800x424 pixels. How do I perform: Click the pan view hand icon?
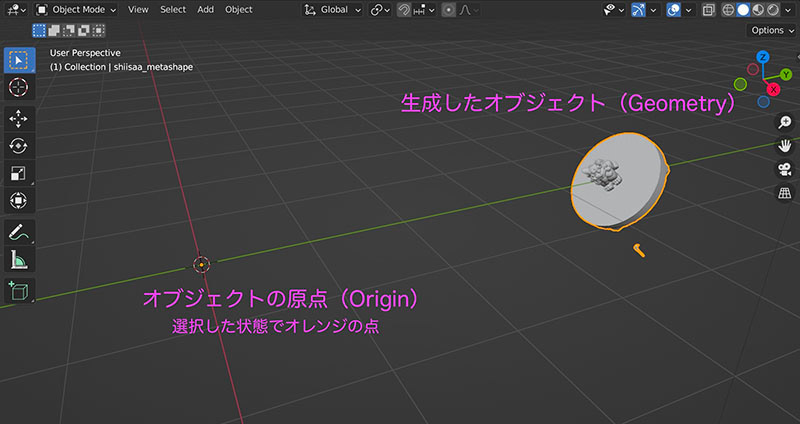784,145
